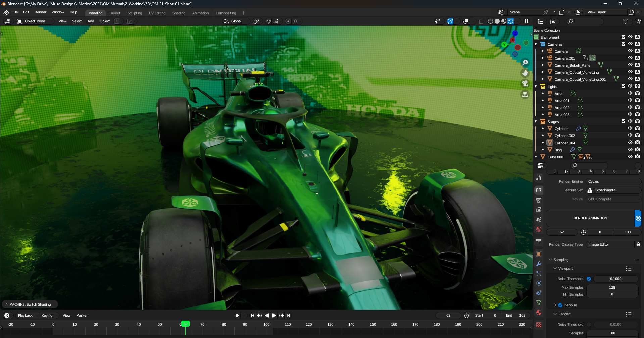Uncheck Lights collection checkbox
Image resolution: width=644 pixels, height=338 pixels.
click(x=623, y=86)
